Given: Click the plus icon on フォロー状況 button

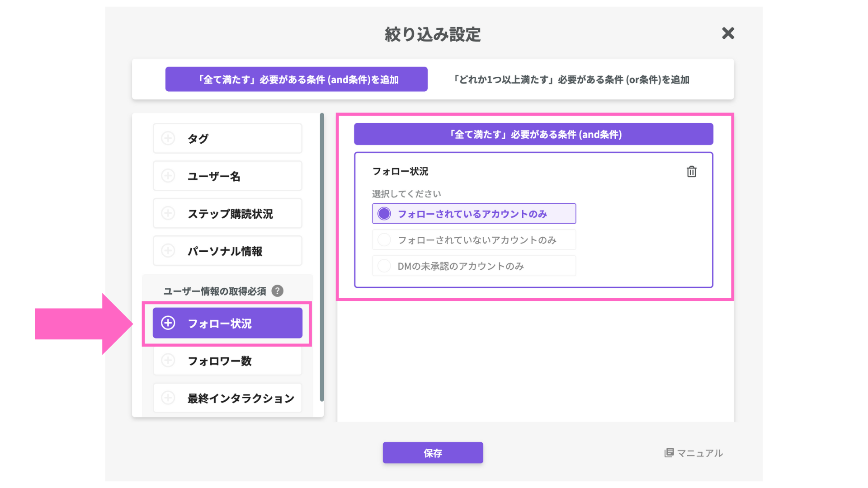Looking at the screenshot, I should (x=168, y=323).
